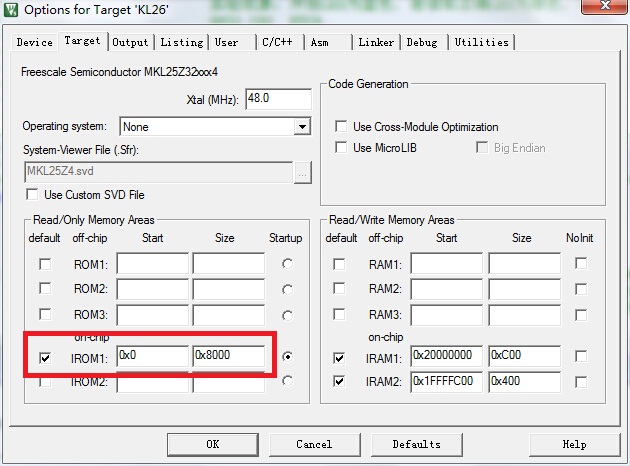Click the IRAM1 Start field 0x20000000
The width and height of the screenshot is (630, 466).
446,356
